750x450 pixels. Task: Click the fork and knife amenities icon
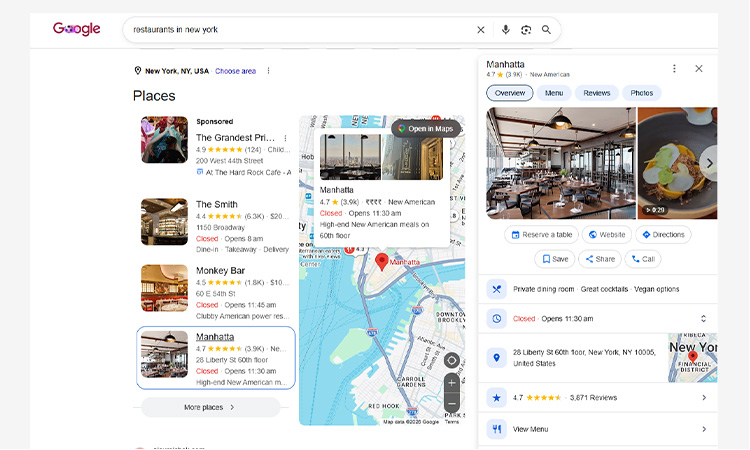pos(496,289)
